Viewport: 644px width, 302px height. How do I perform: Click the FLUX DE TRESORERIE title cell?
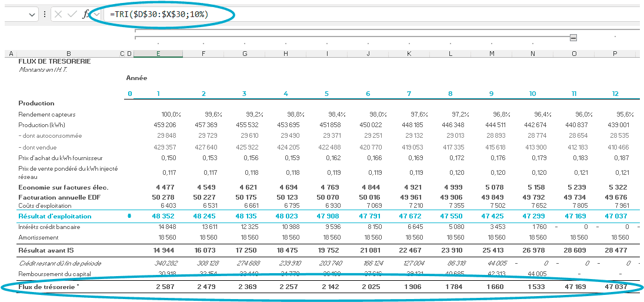55,61
